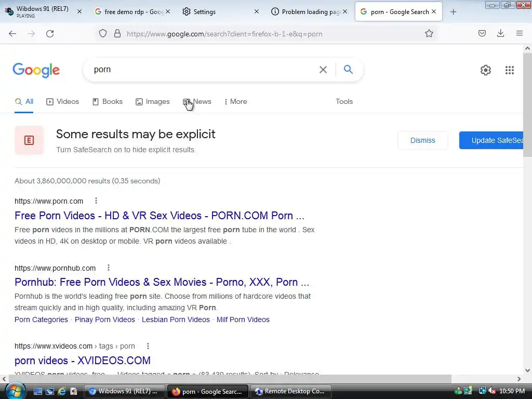Screen dimensions: 532x399
Task: Select the Books search filter
Action: (108, 101)
